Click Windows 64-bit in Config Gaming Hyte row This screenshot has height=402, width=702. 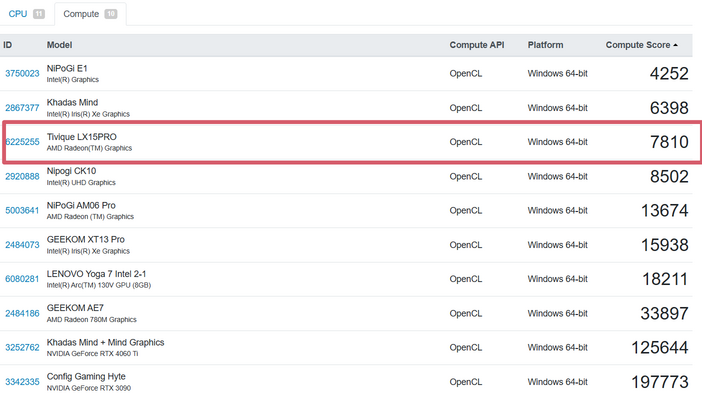(x=557, y=382)
